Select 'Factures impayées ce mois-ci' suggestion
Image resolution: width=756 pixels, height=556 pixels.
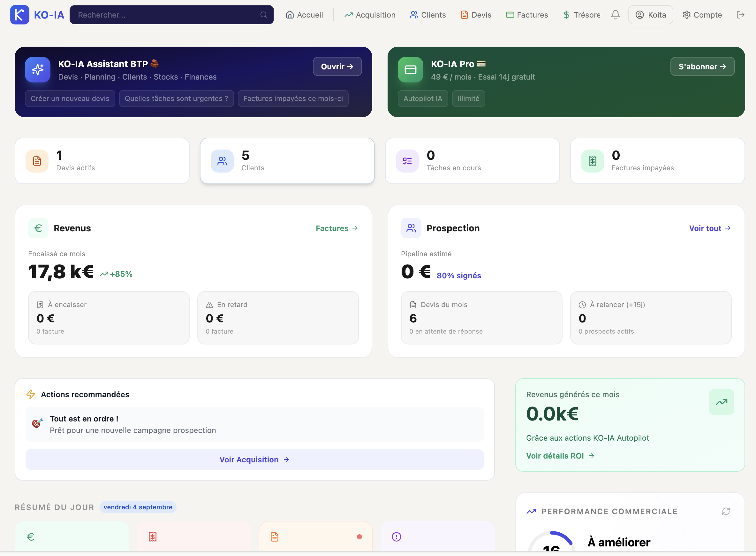point(293,98)
